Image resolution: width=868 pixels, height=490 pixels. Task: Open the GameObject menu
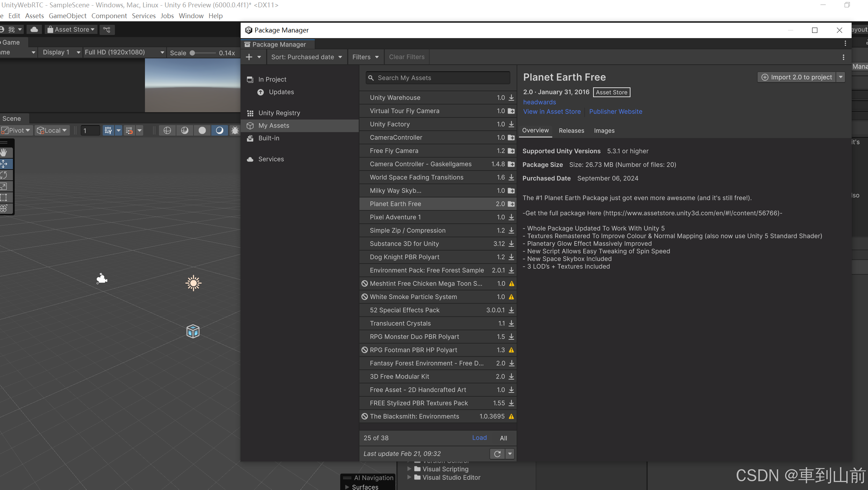point(67,16)
